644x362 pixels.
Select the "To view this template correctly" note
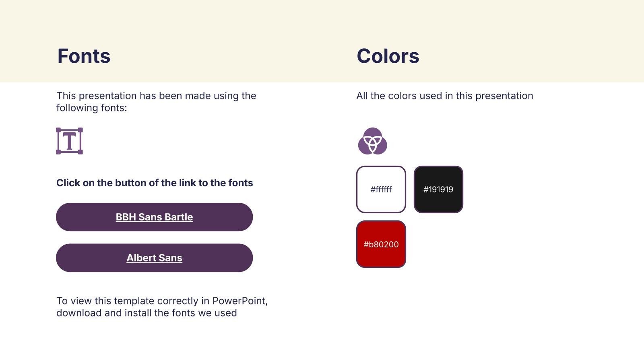pyautogui.click(x=162, y=306)
